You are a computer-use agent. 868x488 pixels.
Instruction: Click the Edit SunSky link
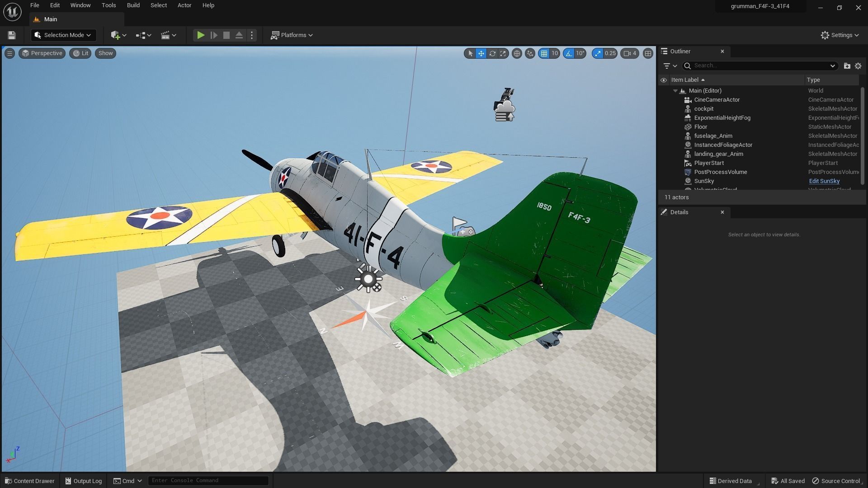point(824,181)
